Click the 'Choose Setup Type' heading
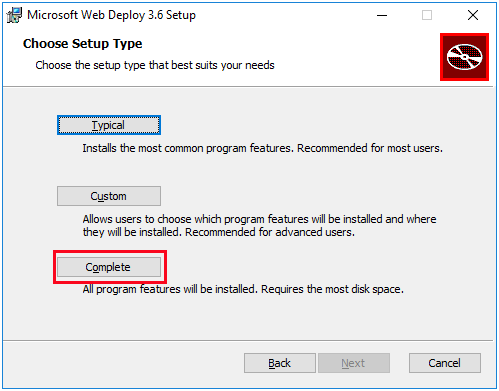 tap(83, 44)
